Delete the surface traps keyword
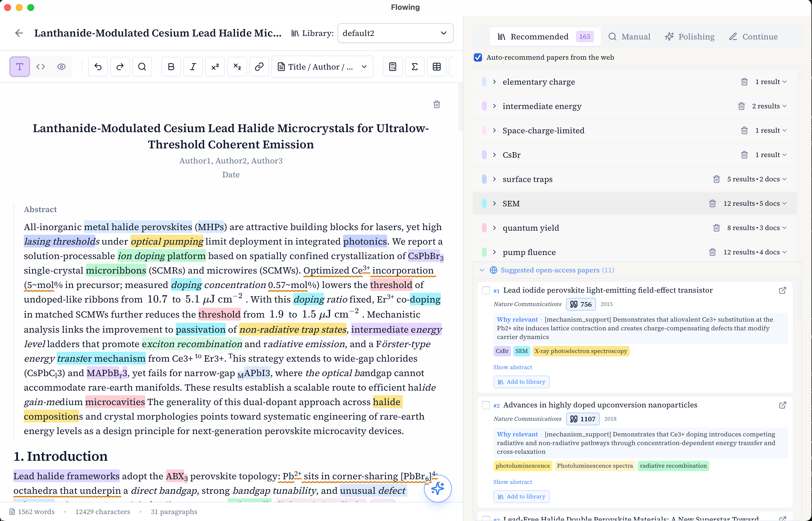This screenshot has width=812, height=521. pos(716,179)
